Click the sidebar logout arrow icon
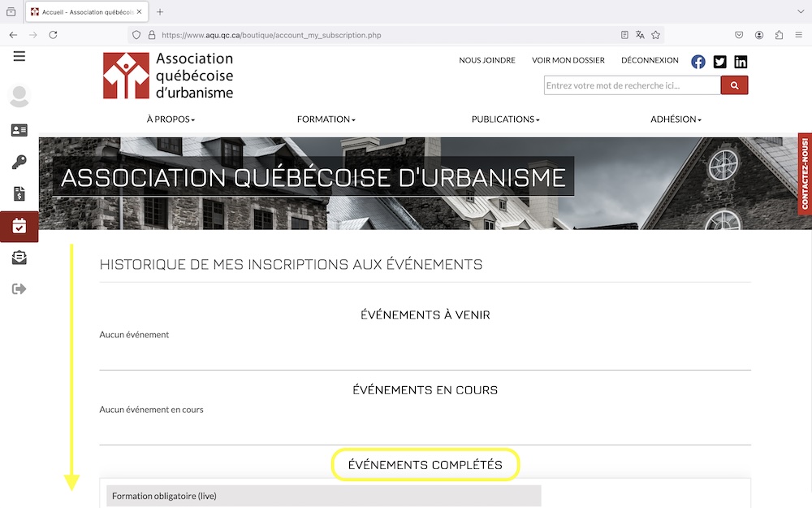Viewport: 812px width, 508px height. tap(19, 289)
